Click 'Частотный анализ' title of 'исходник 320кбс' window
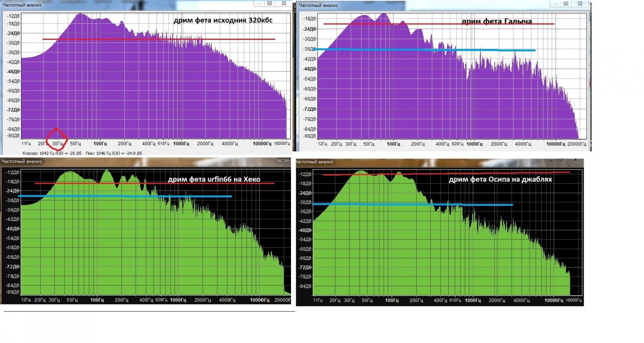Screen dimensions: 644x343 pos(22,5)
